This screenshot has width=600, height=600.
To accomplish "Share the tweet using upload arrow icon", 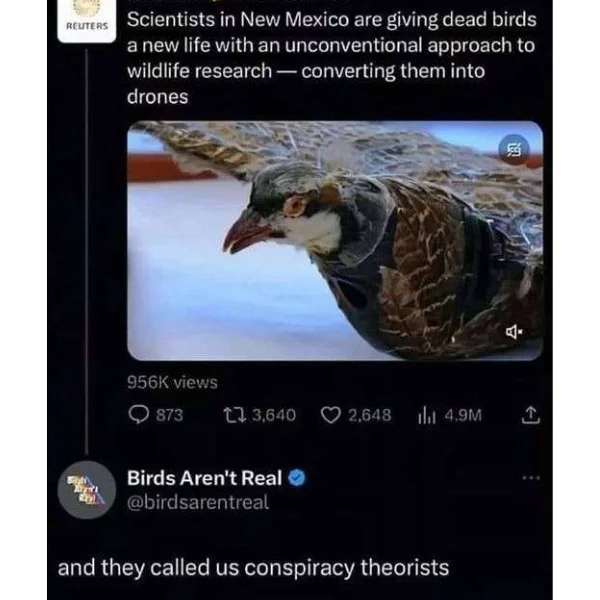I will click(531, 415).
